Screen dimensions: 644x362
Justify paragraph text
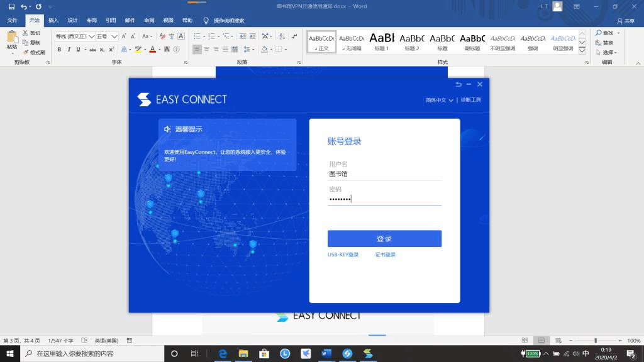click(x=225, y=49)
